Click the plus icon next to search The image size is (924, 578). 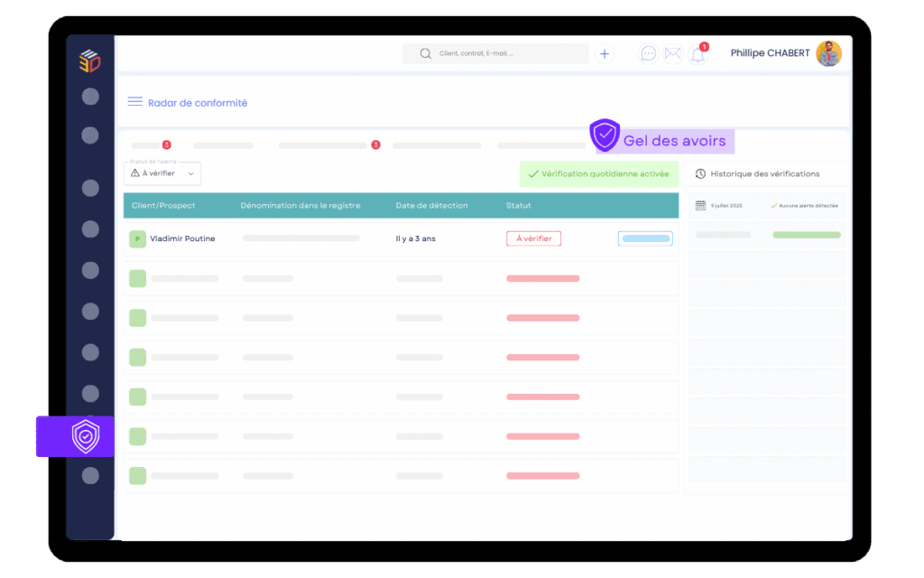[605, 54]
